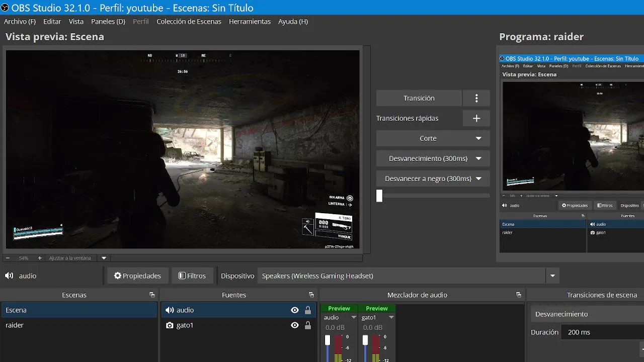Expand the Desvanecer a negro (300ms) dropdown
Image resolution: width=644 pixels, height=362 pixels.
point(478,178)
